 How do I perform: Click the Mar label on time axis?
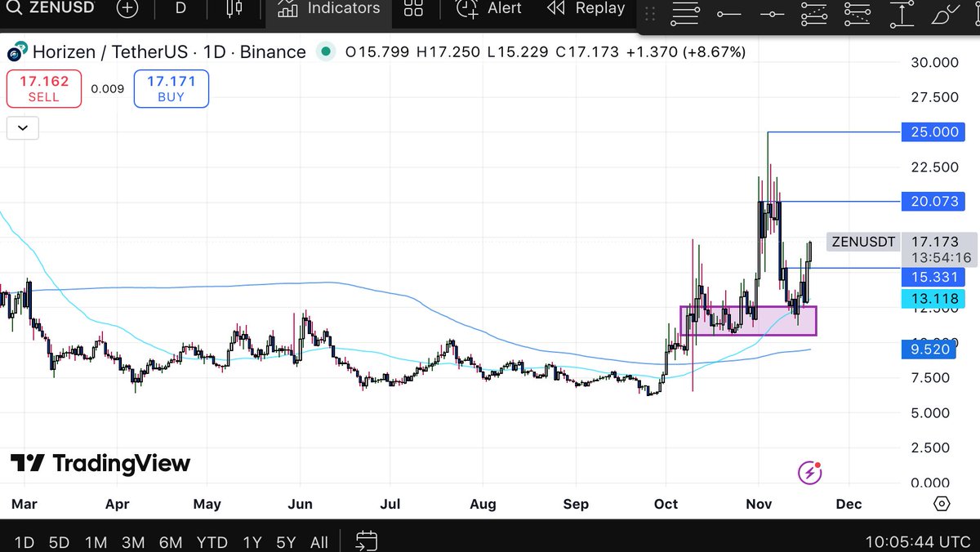coord(24,504)
